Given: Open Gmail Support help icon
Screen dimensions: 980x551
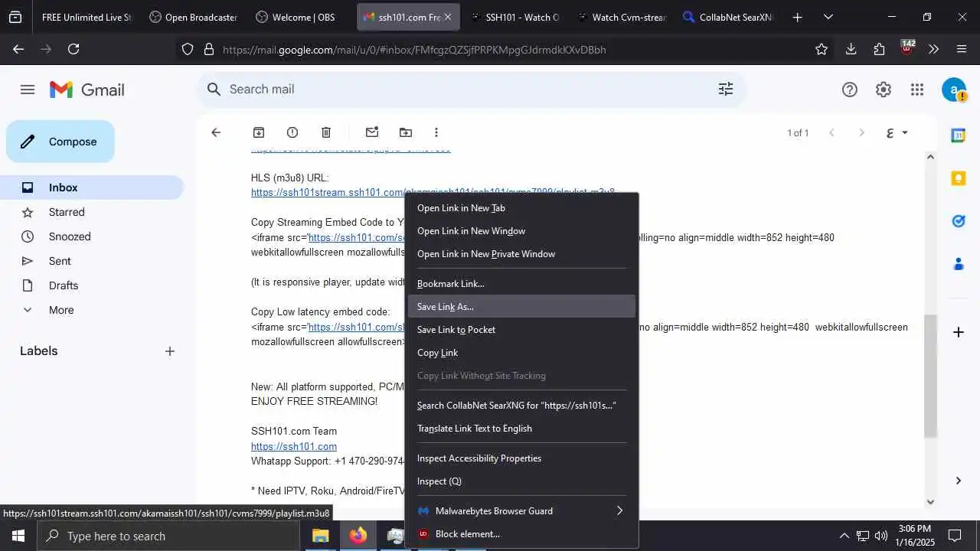Looking at the screenshot, I should pyautogui.click(x=849, y=90).
